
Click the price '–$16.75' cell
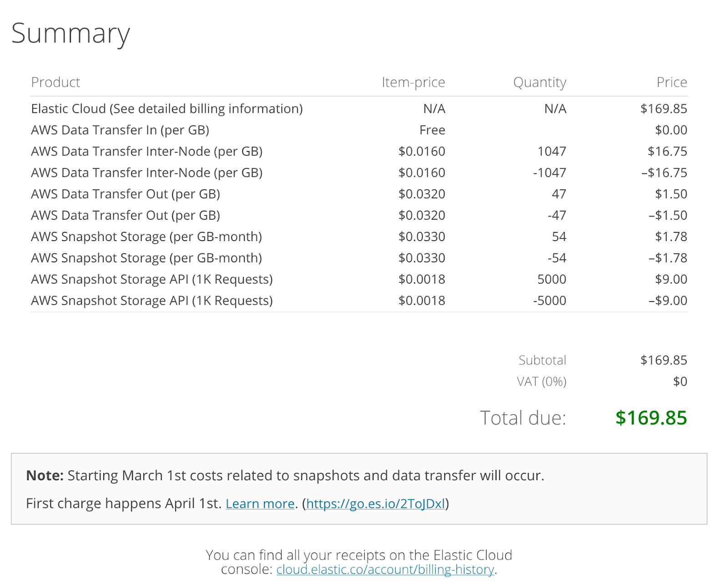664,173
